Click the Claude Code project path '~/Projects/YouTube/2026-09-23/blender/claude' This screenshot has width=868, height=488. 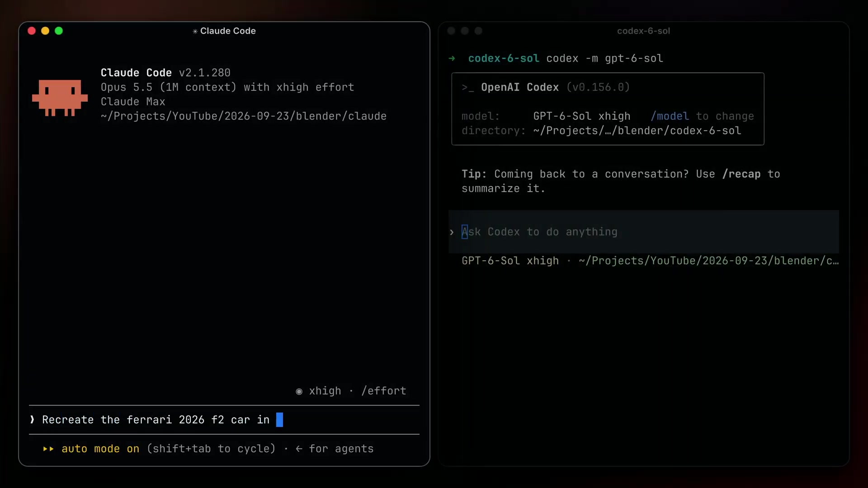pos(244,116)
